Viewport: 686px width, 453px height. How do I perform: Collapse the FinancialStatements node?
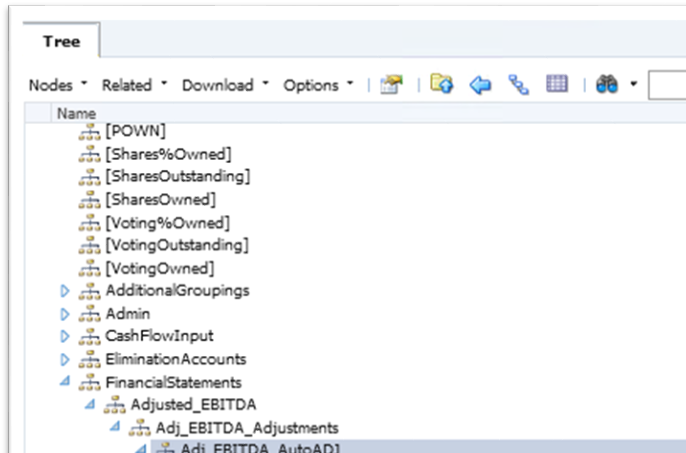tap(66, 381)
